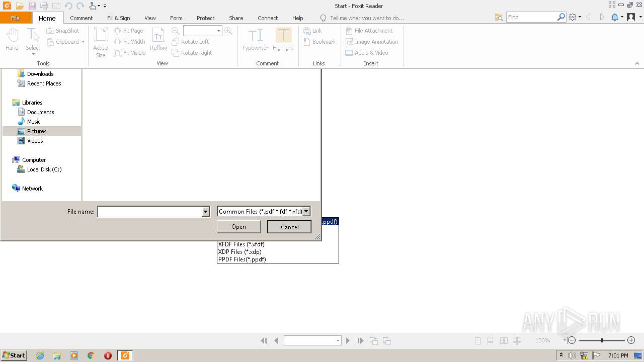Click Rotate Left

(x=190, y=42)
